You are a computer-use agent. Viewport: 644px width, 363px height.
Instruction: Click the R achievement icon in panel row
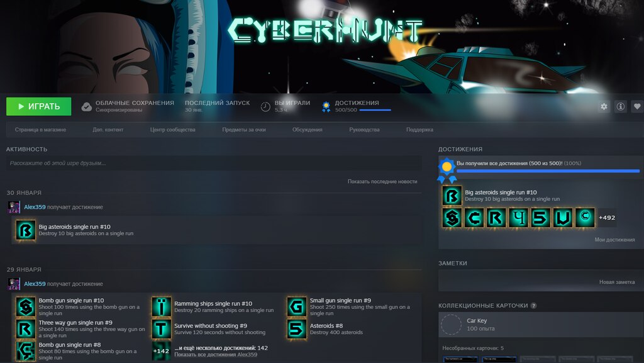click(496, 218)
